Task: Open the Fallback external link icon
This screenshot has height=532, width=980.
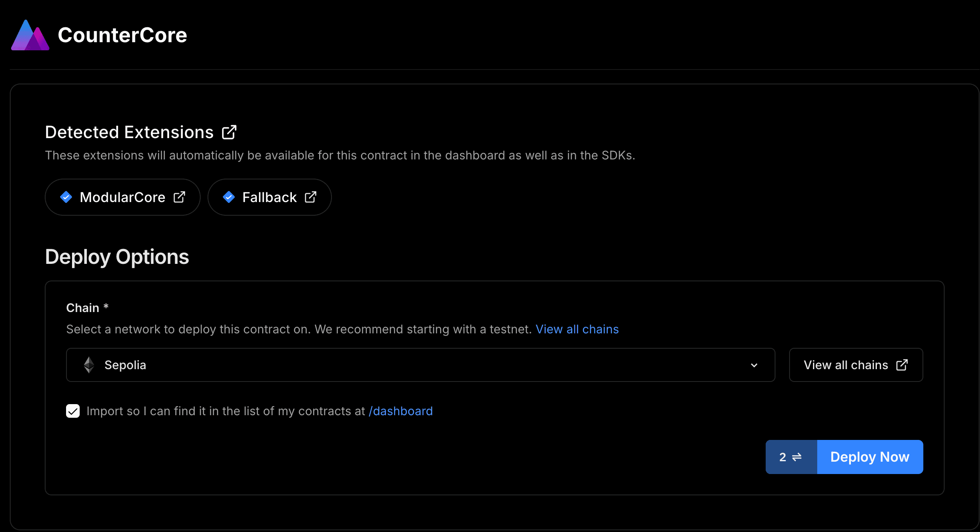Action: [311, 197]
